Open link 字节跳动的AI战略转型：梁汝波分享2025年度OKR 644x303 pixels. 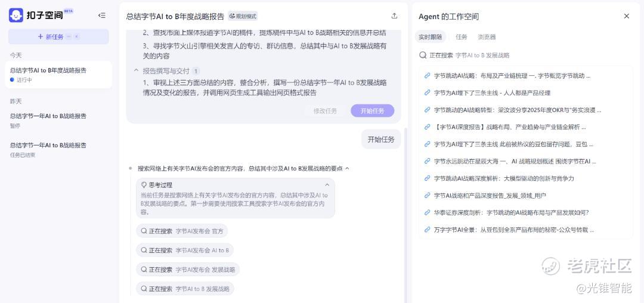click(x=518, y=110)
